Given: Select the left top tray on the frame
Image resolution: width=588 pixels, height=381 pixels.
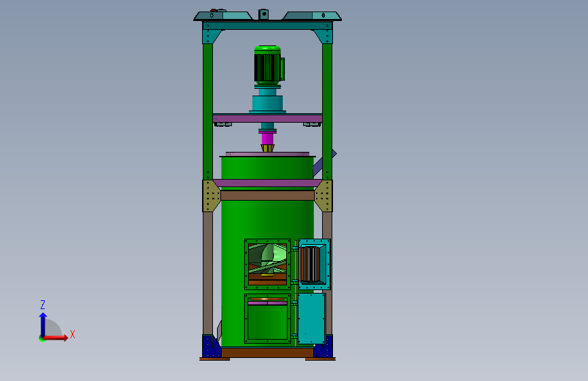Looking at the screenshot, I should pos(223,16).
